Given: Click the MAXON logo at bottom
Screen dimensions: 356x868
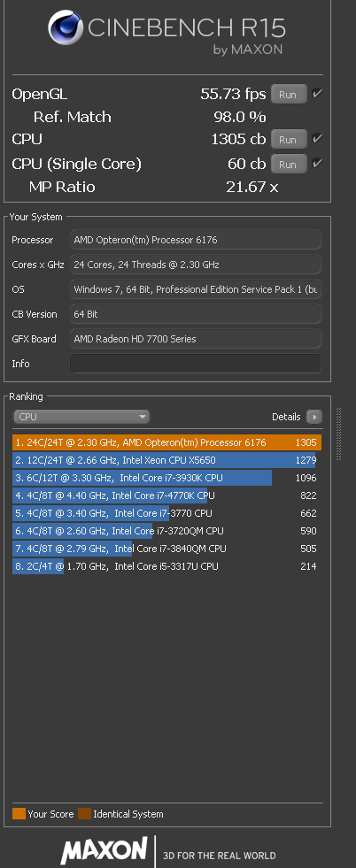Looking at the screenshot, I should point(104,849).
